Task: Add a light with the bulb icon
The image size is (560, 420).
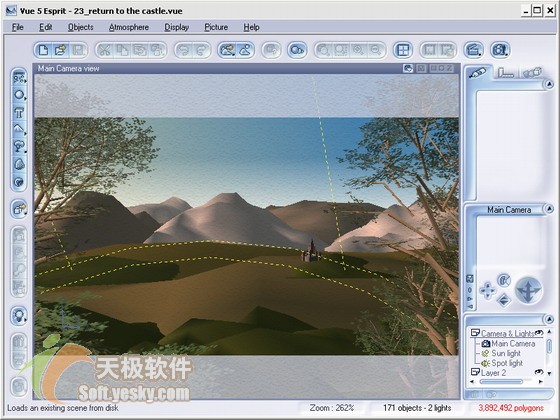Action: pos(19,316)
